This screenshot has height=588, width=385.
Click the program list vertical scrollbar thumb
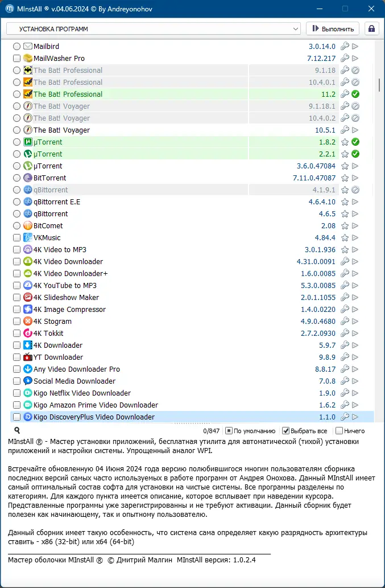[x=380, y=85]
